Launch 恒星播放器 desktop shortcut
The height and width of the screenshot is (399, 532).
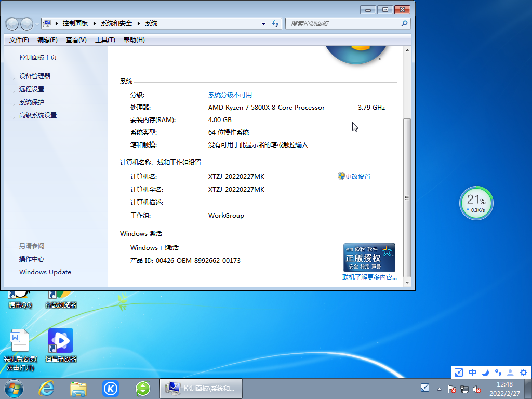pyautogui.click(x=60, y=340)
